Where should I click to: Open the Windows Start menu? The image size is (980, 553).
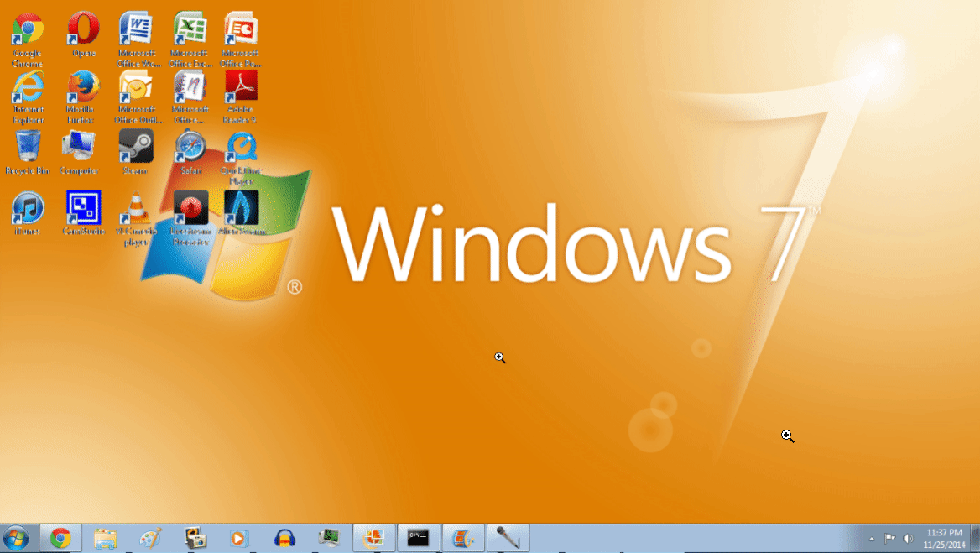coord(16,538)
